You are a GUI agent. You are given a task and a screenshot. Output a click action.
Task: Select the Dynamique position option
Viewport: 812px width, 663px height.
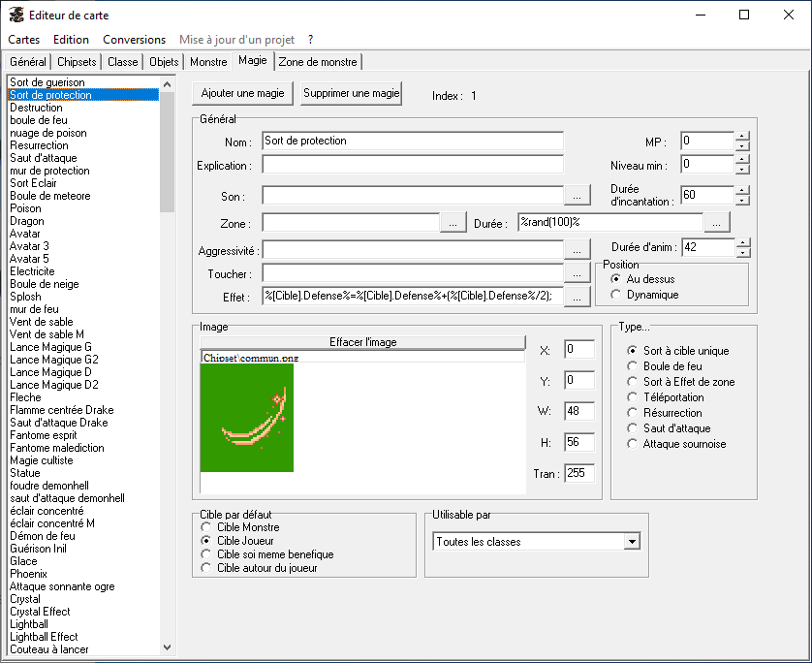[x=616, y=295]
